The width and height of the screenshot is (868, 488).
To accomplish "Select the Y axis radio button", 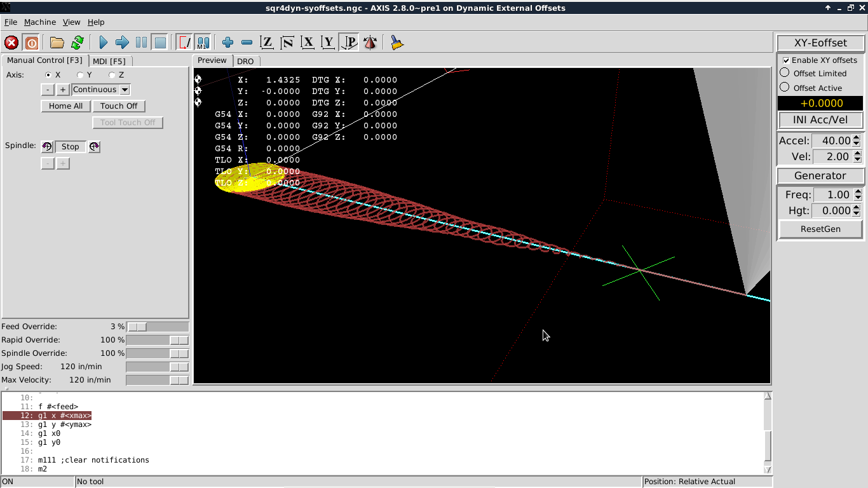I will (80, 75).
